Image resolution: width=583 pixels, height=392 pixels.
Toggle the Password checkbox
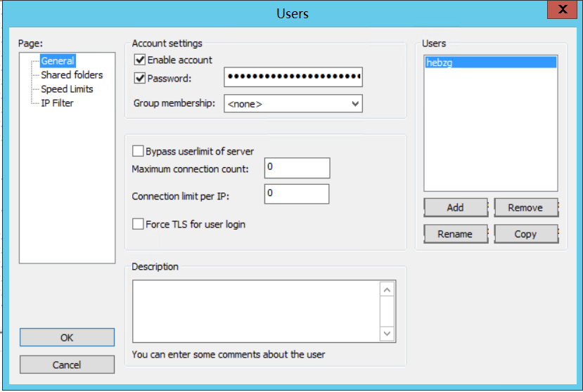140,78
